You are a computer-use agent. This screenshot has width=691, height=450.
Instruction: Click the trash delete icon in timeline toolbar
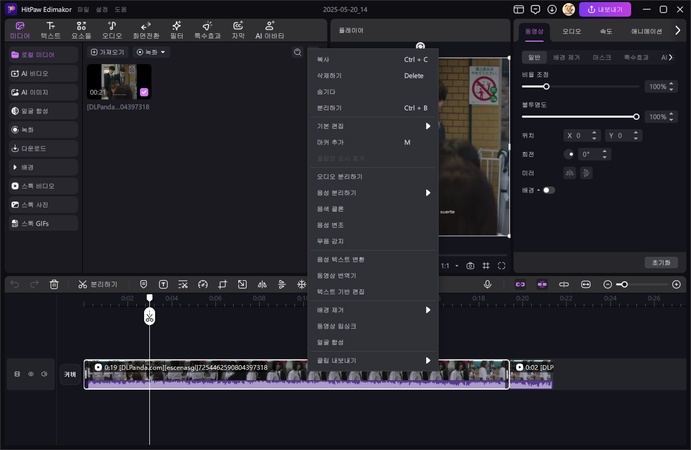click(x=54, y=285)
